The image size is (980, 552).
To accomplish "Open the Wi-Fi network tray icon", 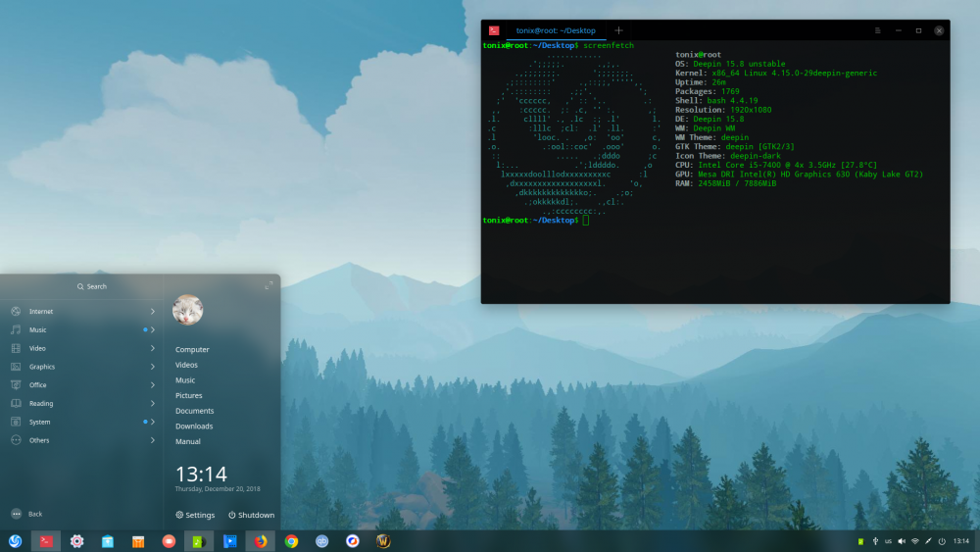I will (915, 541).
